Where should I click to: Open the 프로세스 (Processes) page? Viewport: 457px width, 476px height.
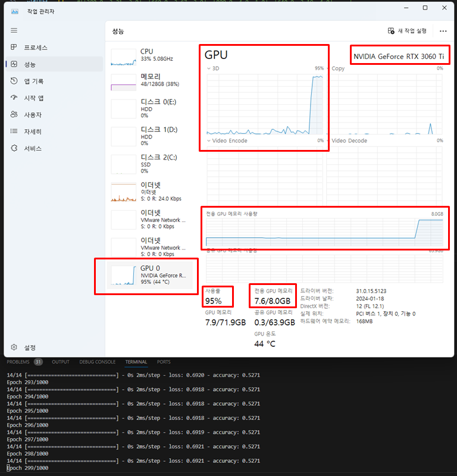[x=54, y=48]
